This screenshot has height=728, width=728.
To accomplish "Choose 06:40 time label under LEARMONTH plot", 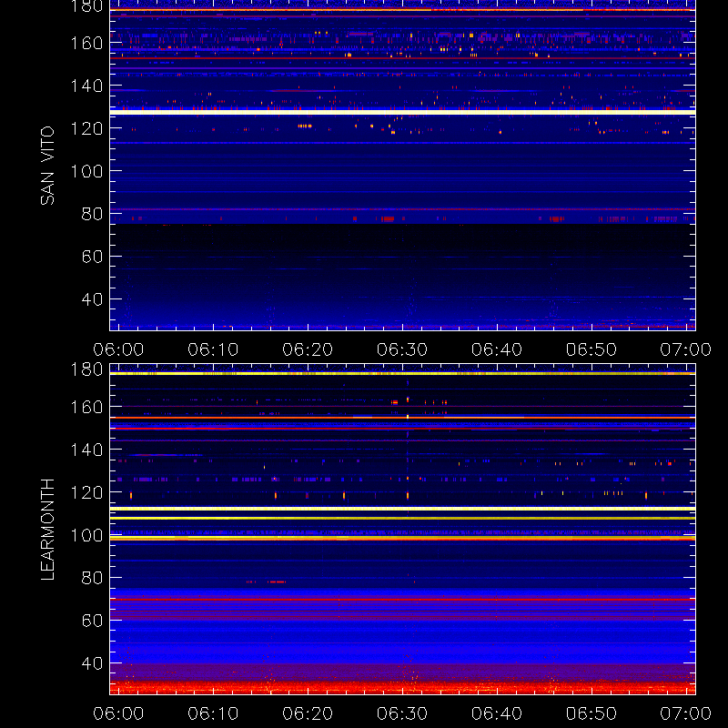I will tap(497, 713).
